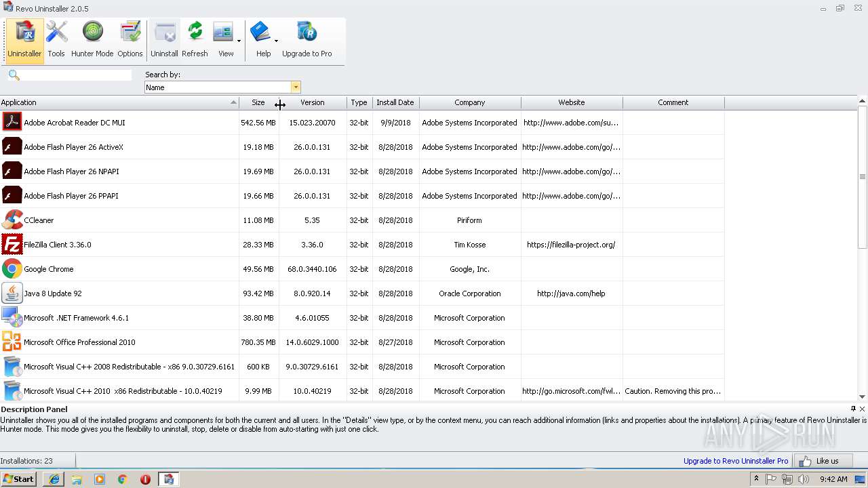Select Microsoft Office Professional 2010 icon
Viewport: 868px width, 488px height.
point(12,342)
